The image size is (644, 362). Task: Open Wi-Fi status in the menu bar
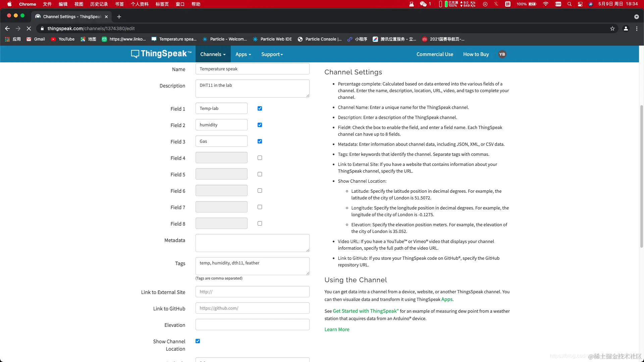click(545, 4)
